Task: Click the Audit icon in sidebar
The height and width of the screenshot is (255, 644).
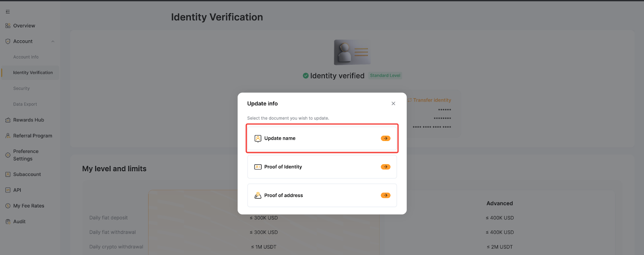Action: pos(8,222)
